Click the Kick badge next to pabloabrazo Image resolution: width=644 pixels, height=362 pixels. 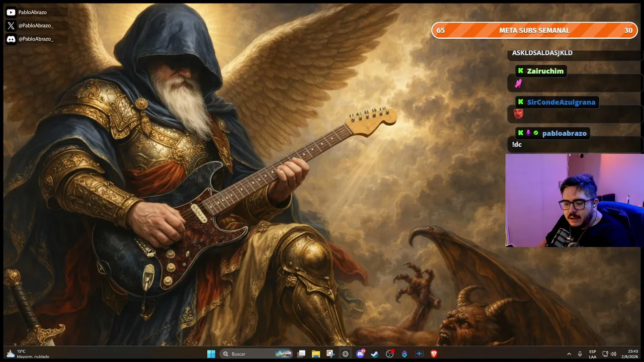[521, 133]
